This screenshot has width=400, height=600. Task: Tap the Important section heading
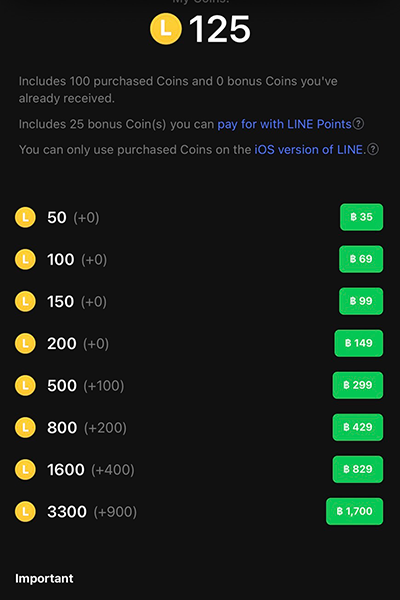[x=44, y=578]
